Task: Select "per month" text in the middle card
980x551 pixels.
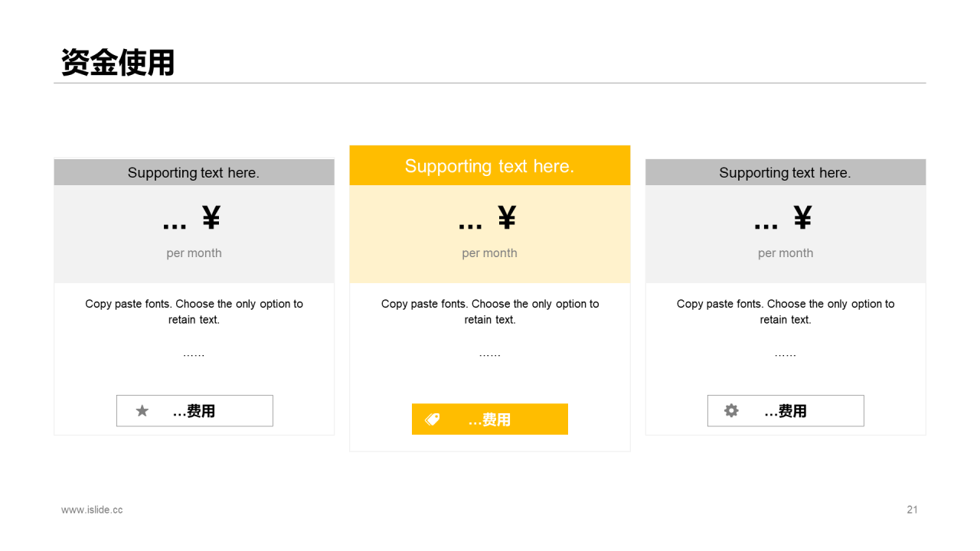Action: [489, 253]
